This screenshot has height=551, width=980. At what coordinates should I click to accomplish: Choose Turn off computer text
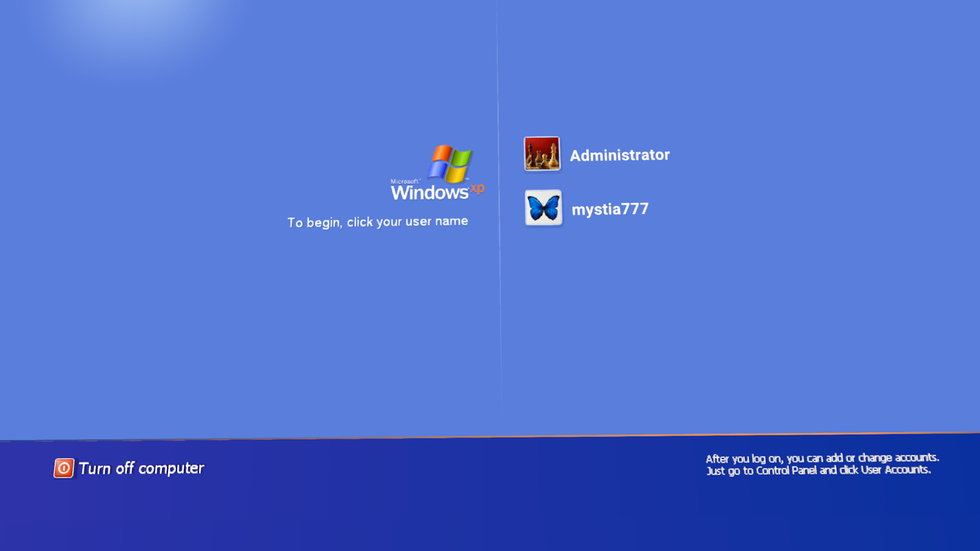pos(141,468)
